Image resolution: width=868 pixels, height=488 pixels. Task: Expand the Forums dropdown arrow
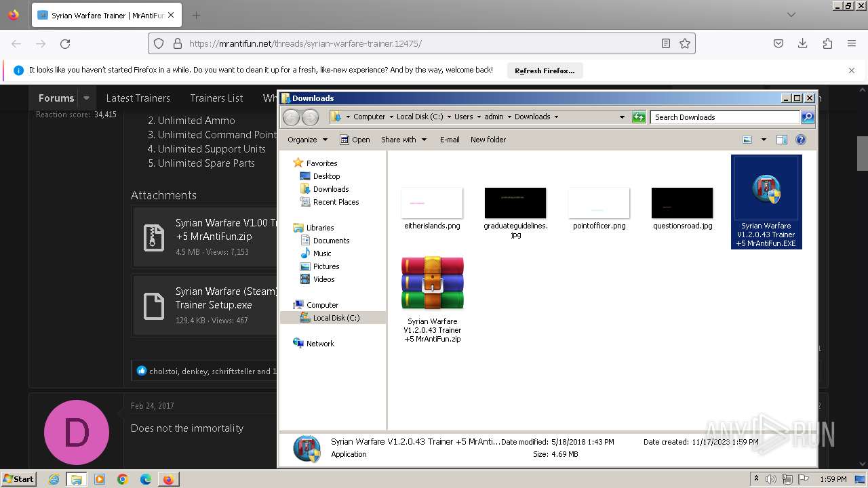click(x=86, y=98)
